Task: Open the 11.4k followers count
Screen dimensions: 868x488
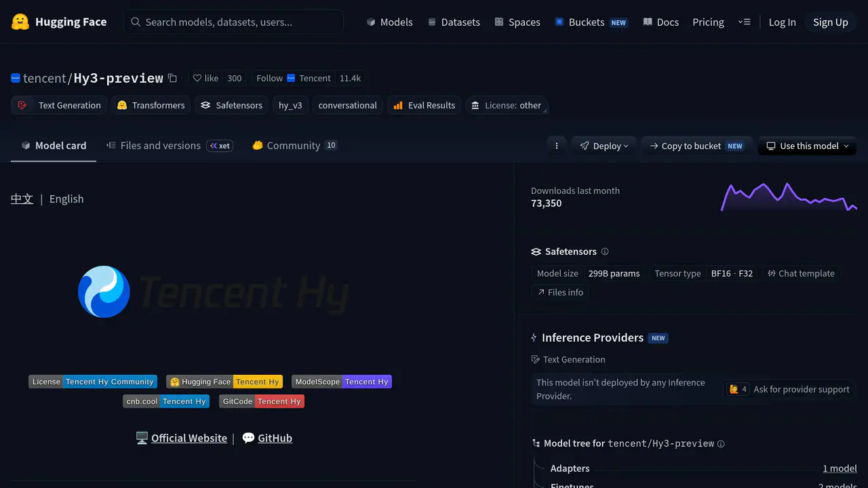Action: 350,78
